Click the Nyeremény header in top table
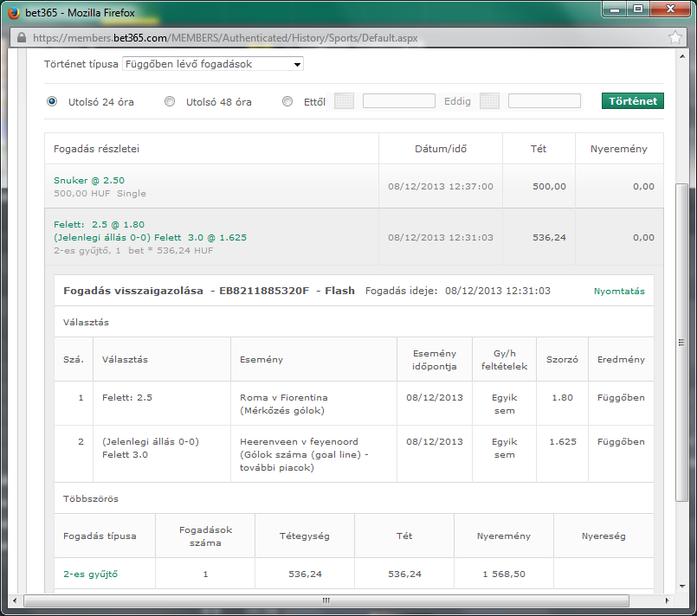Viewport: 697px width, 616px height. click(x=619, y=149)
